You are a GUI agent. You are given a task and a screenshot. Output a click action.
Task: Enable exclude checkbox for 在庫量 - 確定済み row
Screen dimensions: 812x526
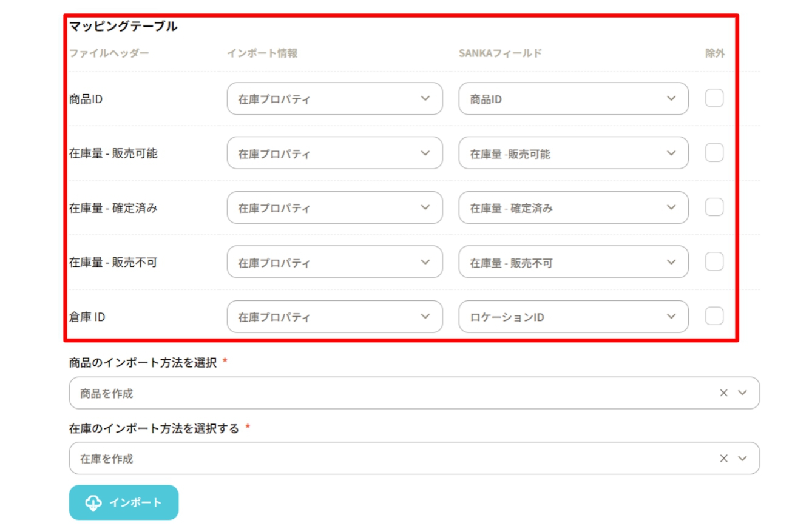click(714, 207)
